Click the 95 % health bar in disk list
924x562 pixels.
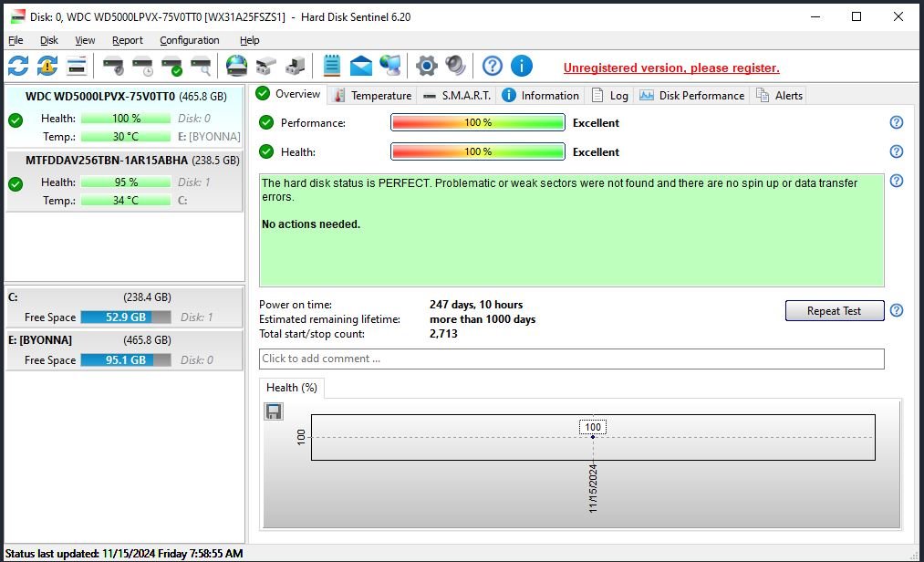[x=126, y=182]
